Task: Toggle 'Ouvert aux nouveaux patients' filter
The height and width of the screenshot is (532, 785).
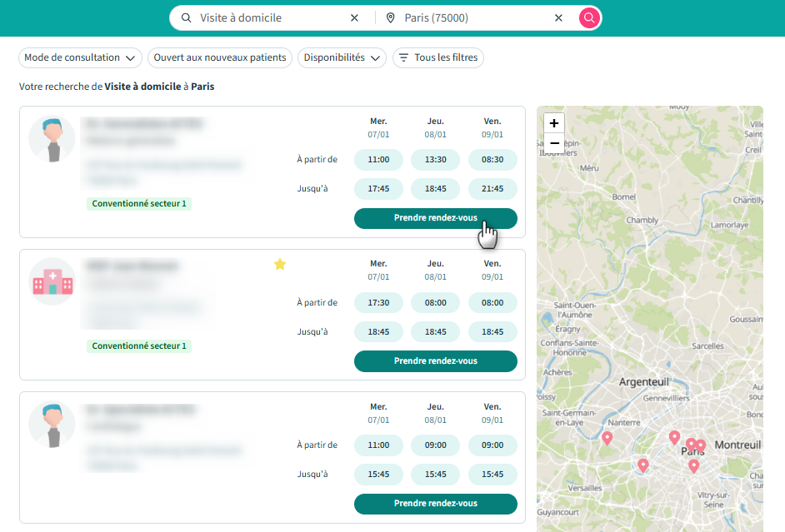Action: pos(220,57)
